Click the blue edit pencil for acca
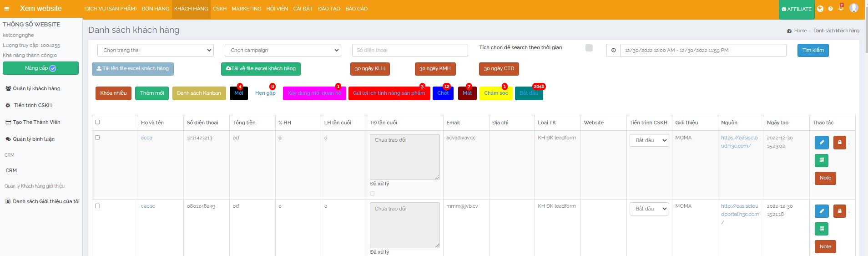The height and width of the screenshot is (256, 868). (821, 143)
